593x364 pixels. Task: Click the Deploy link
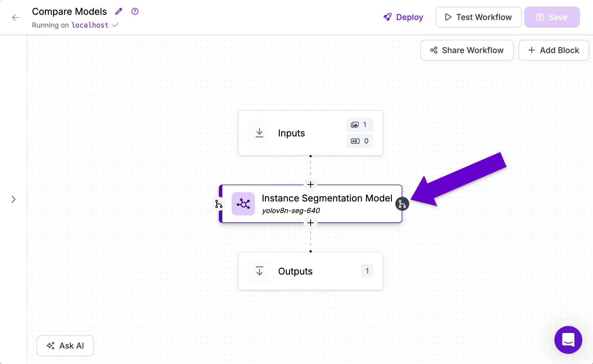tap(403, 17)
